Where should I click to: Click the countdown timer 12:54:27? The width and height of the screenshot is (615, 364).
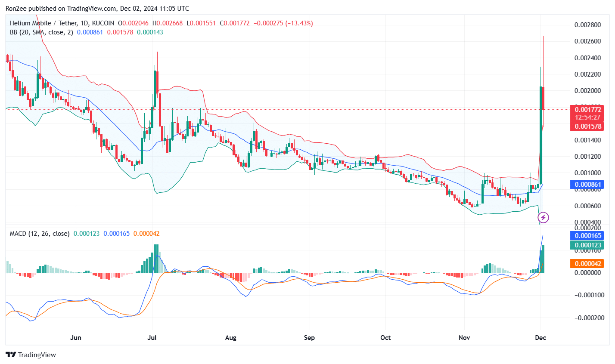point(587,117)
